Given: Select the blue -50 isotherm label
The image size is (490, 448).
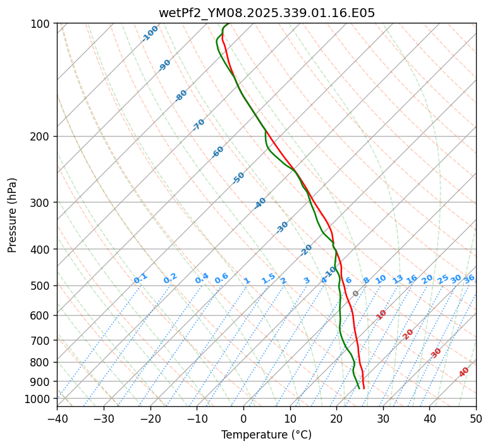Looking at the screenshot, I should [x=238, y=178].
